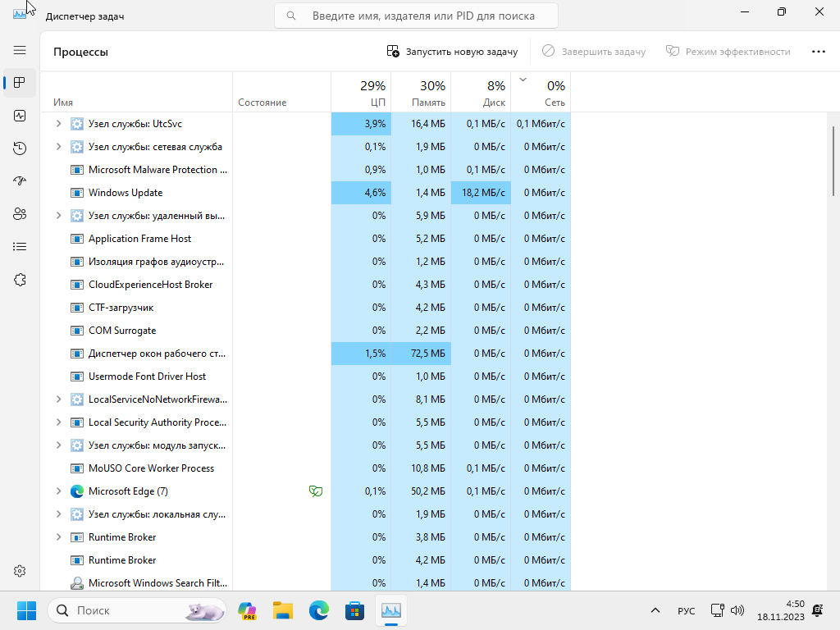Open Task Manager settings gear
840x630 pixels.
point(20,571)
